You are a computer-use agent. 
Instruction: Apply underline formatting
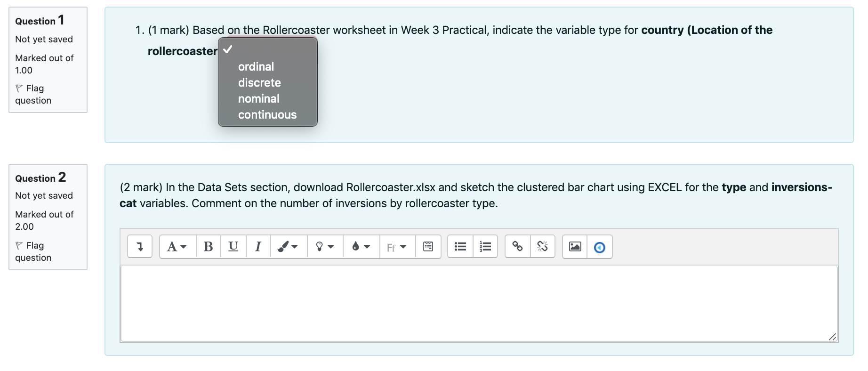click(233, 247)
